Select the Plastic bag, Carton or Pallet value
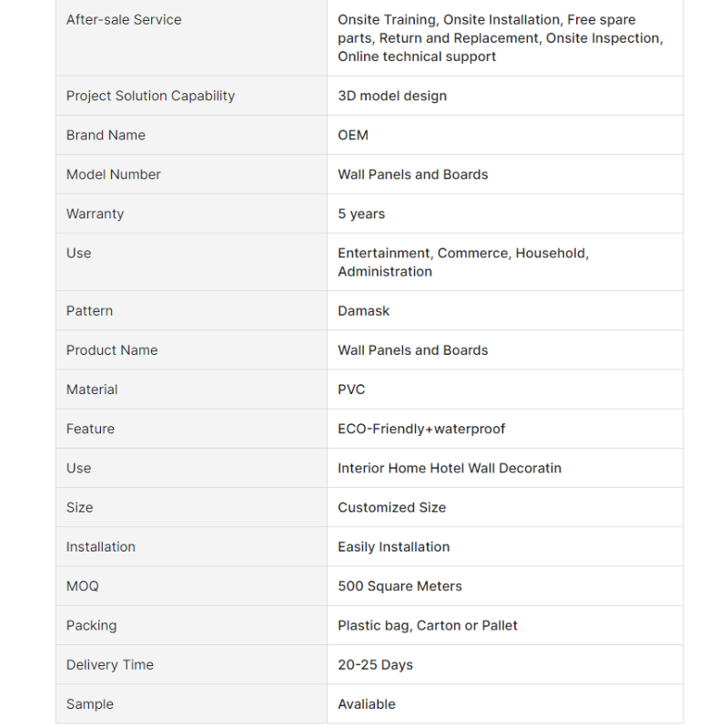The height and width of the screenshot is (728, 728). coord(428,625)
